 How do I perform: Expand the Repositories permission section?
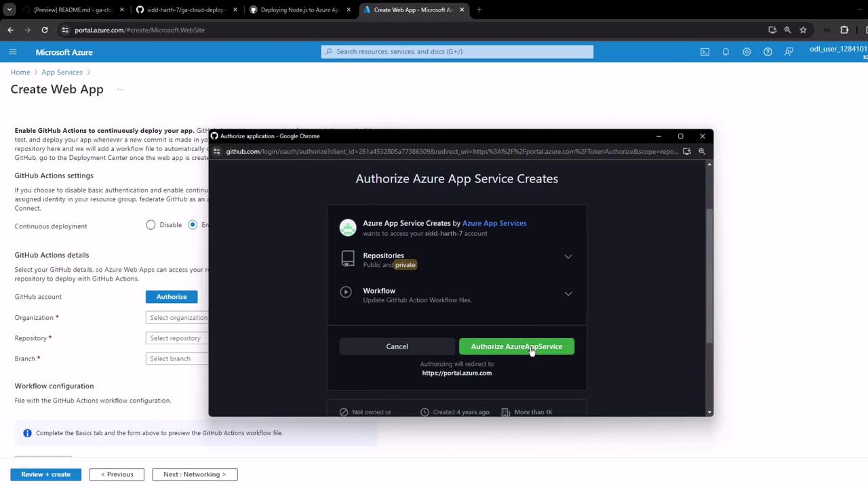[x=568, y=257]
